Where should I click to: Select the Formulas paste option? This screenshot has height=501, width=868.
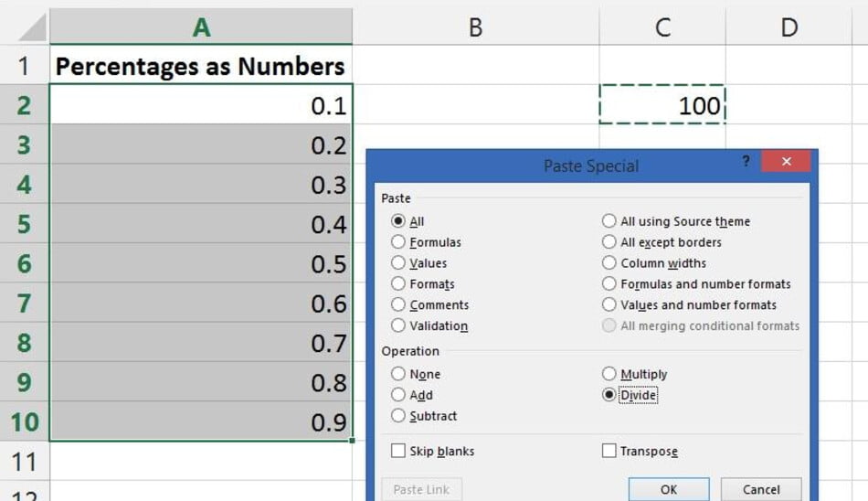click(398, 241)
